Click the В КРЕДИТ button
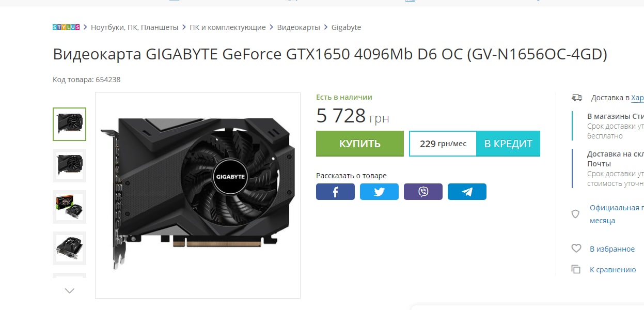 tap(508, 144)
